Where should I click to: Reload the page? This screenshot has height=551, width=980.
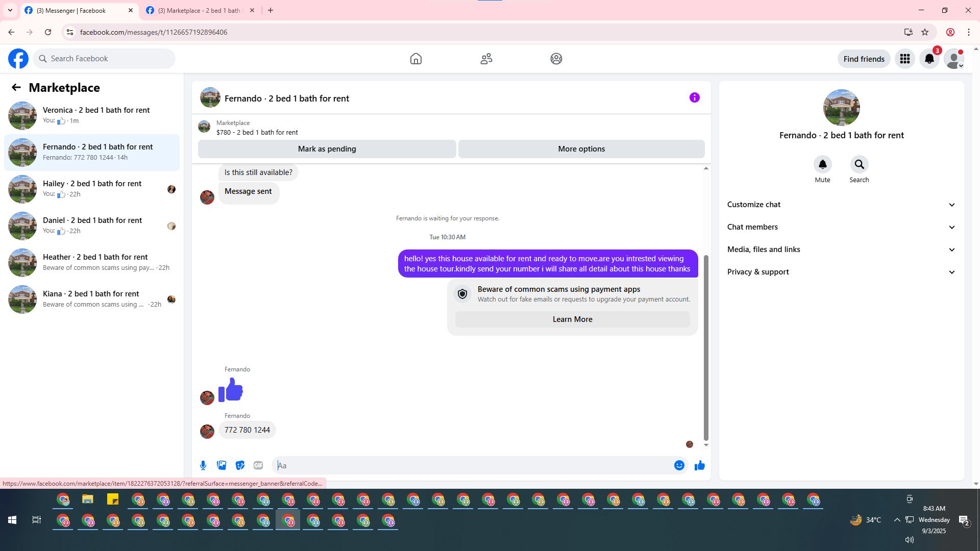[48, 32]
